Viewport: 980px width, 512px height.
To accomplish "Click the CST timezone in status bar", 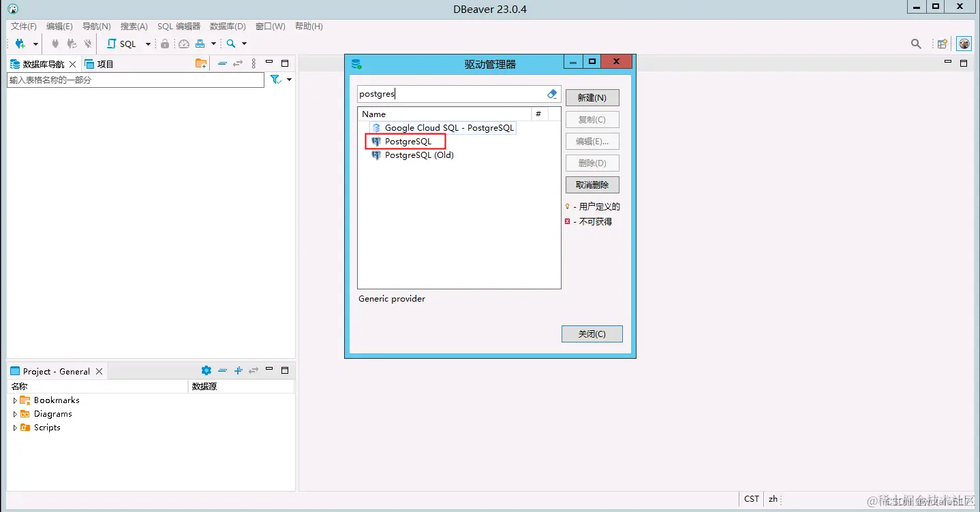I will coord(752,498).
